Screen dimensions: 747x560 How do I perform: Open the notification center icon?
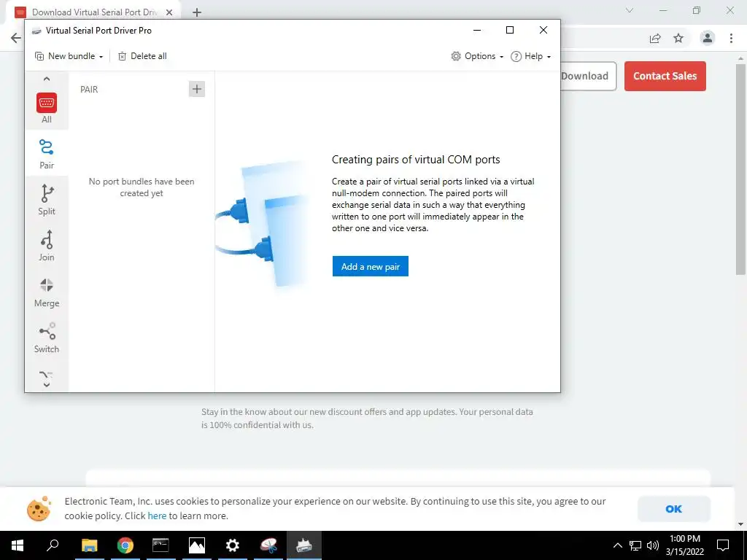click(723, 545)
